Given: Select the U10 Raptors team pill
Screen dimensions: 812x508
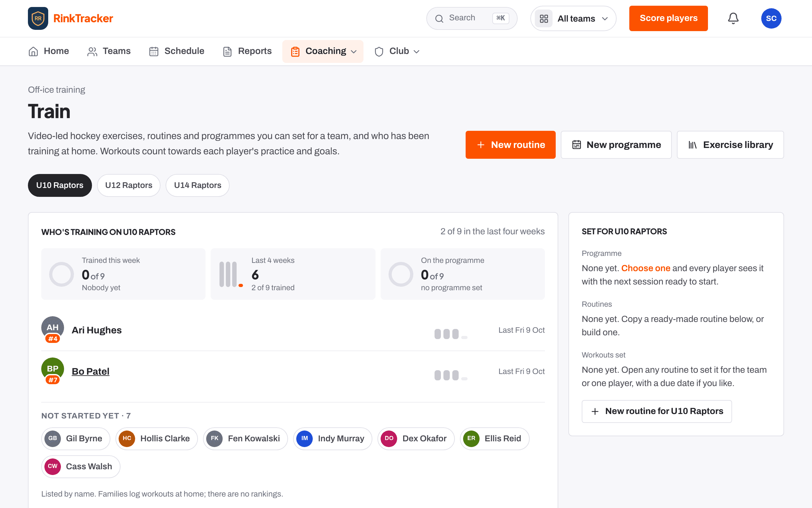Looking at the screenshot, I should pyautogui.click(x=60, y=185).
